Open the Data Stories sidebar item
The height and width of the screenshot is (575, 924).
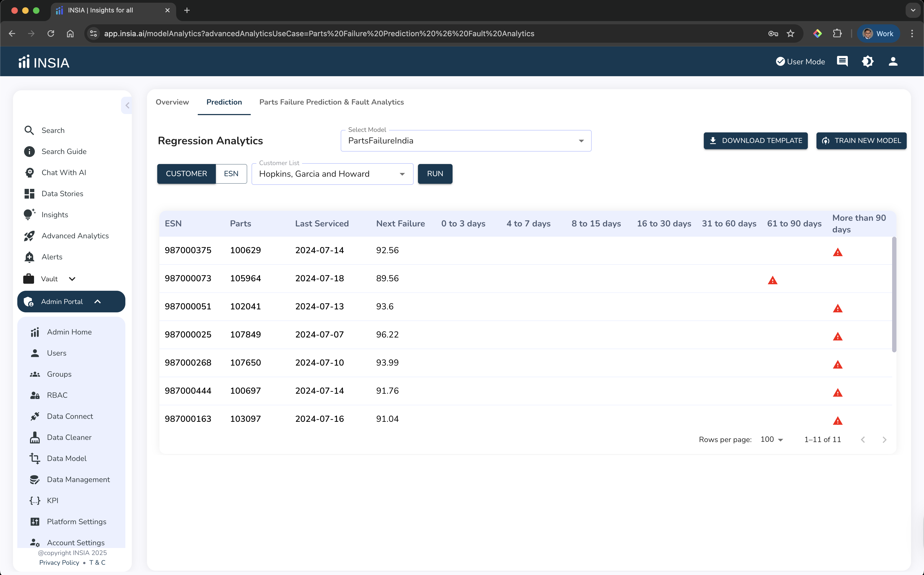tap(62, 193)
